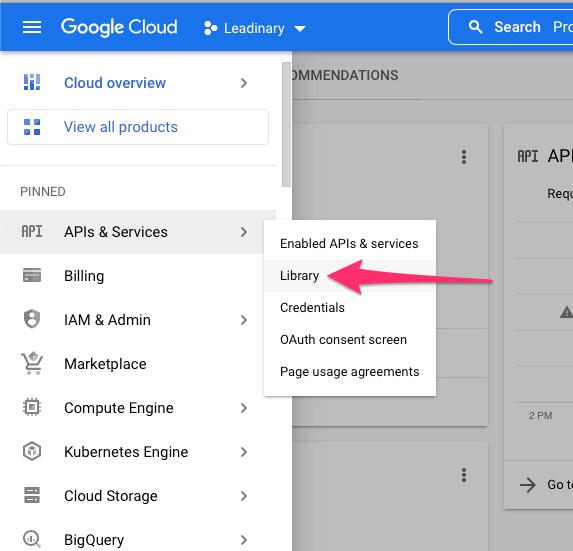Click the Compute Engine chip icon
This screenshot has width=573, height=551.
coord(32,407)
